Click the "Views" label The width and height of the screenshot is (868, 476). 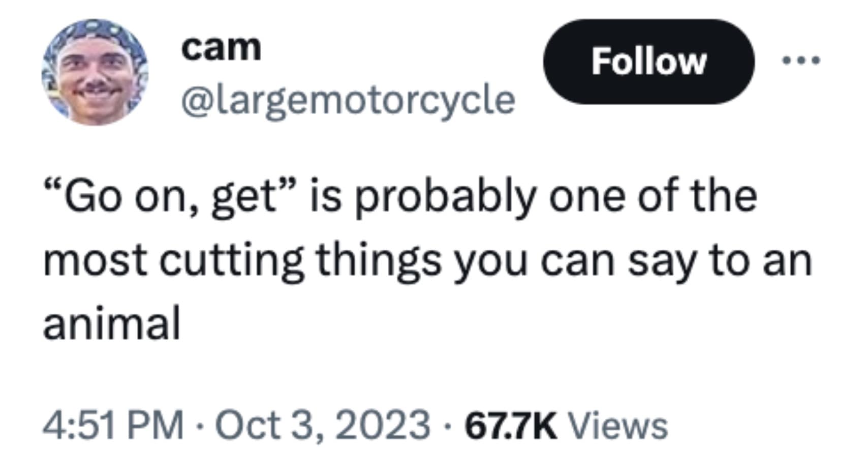pos(617,425)
